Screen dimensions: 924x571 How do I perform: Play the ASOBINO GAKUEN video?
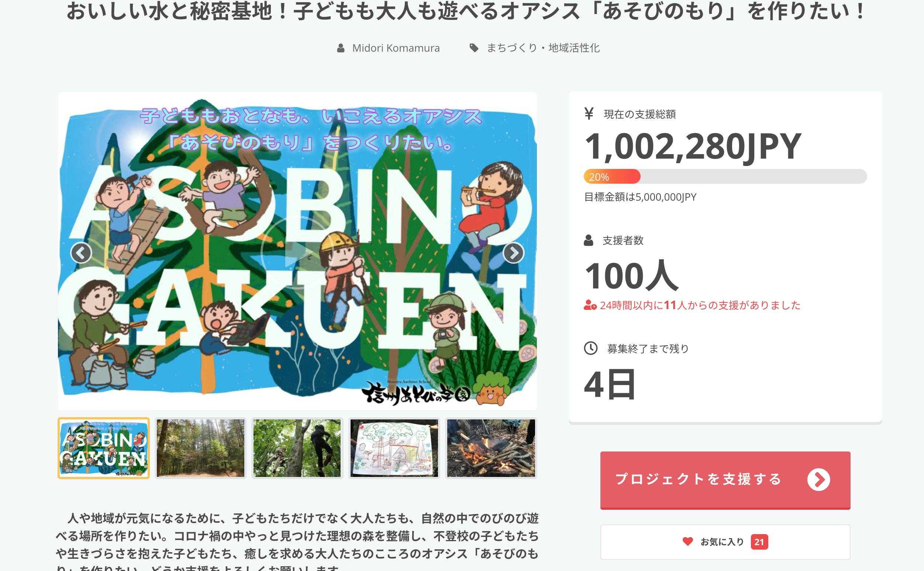point(297,252)
